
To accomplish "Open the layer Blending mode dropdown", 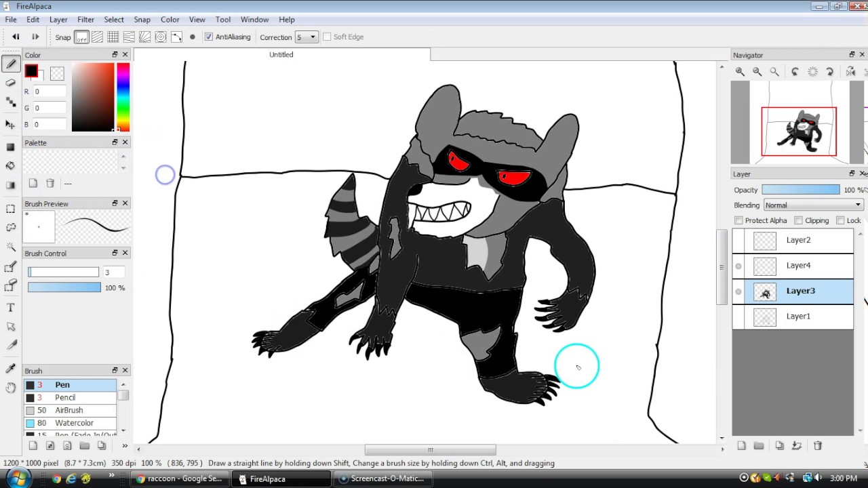I will [x=813, y=205].
